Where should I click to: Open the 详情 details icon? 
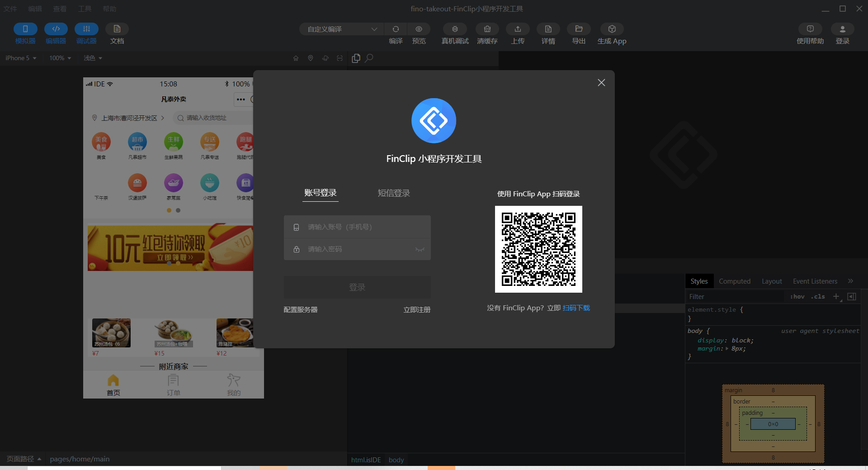coord(548,29)
